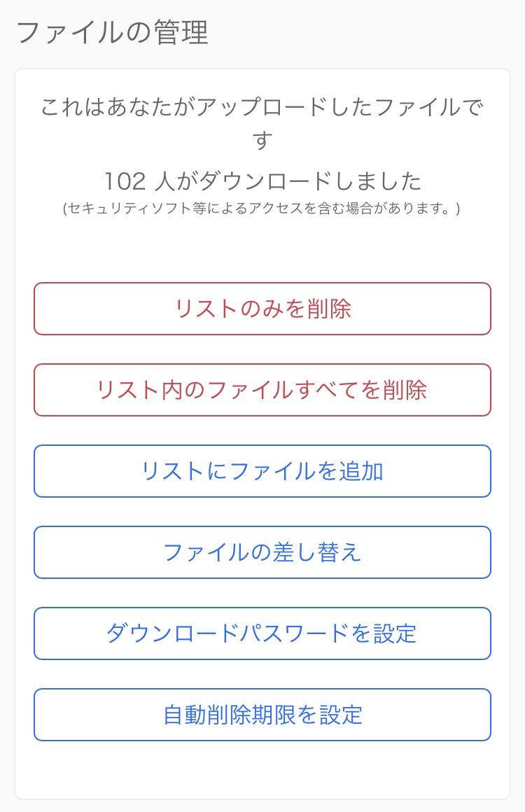Viewport: 525px width, 812px height.
Task: Click the ファイルの管理 page heading
Action: [x=112, y=33]
